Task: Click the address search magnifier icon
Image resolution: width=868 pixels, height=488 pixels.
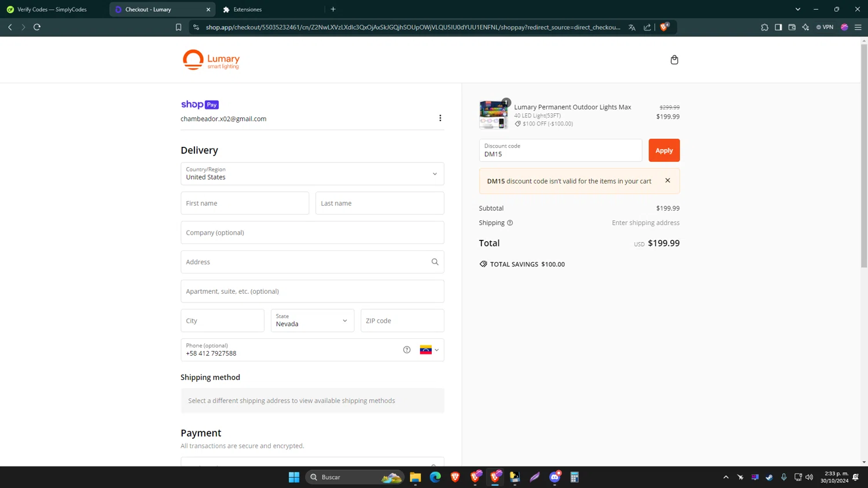Action: 435,262
